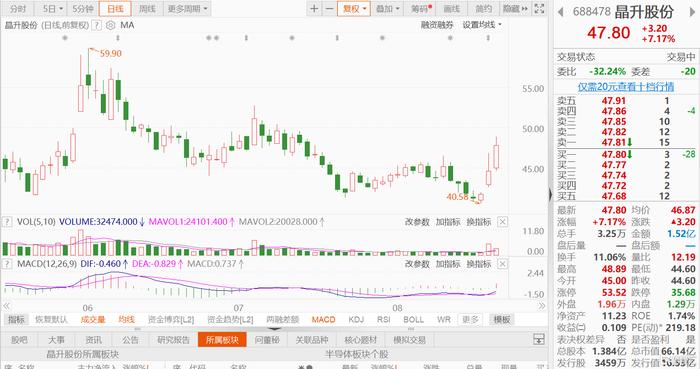Viewport: 700px width, 369px height.
Task: Click the previous stock arrow beside 688478
Action: (560, 12)
